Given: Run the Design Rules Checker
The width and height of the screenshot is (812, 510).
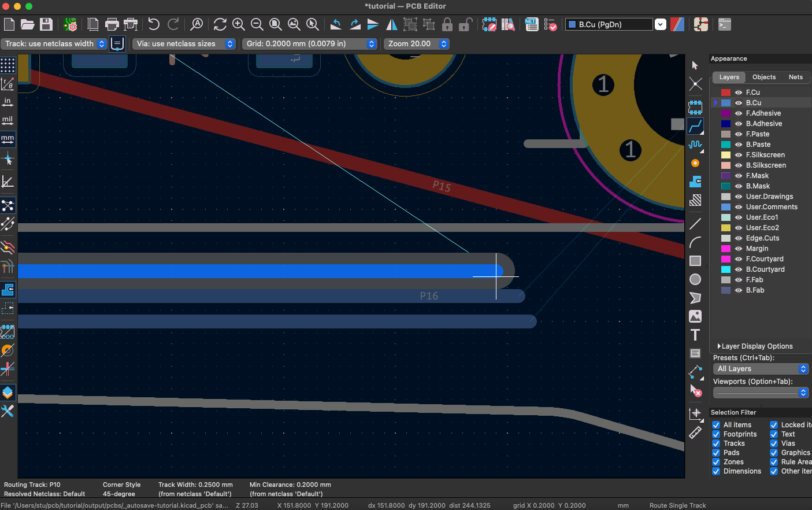Looking at the screenshot, I should [x=550, y=24].
